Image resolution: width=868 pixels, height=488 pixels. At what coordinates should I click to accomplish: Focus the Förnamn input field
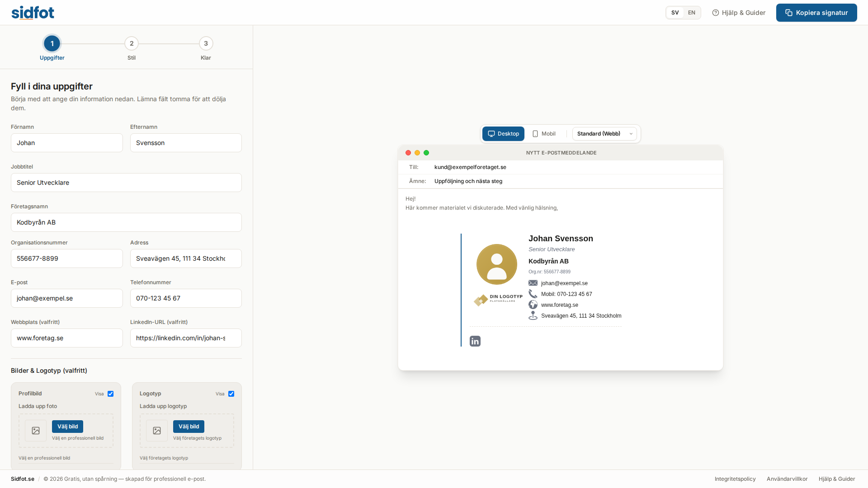[x=67, y=143]
